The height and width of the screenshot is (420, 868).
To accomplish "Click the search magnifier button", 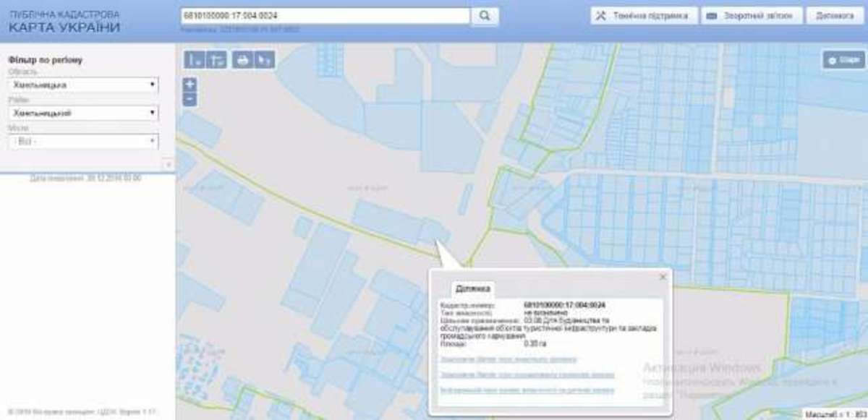I will pyautogui.click(x=485, y=15).
